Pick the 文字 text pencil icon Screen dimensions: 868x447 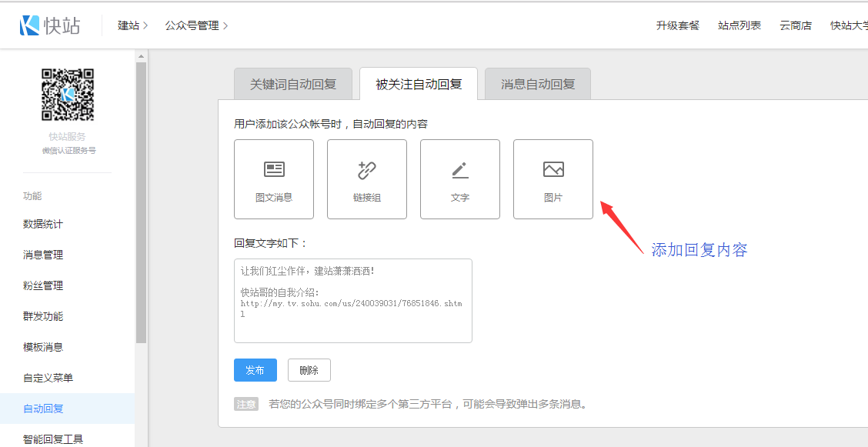coord(460,170)
